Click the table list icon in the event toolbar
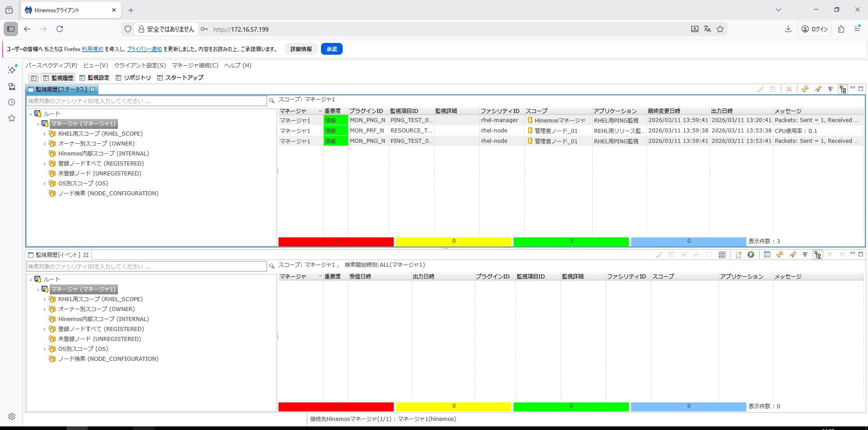Screen dimensions: 868x430 click(767, 255)
